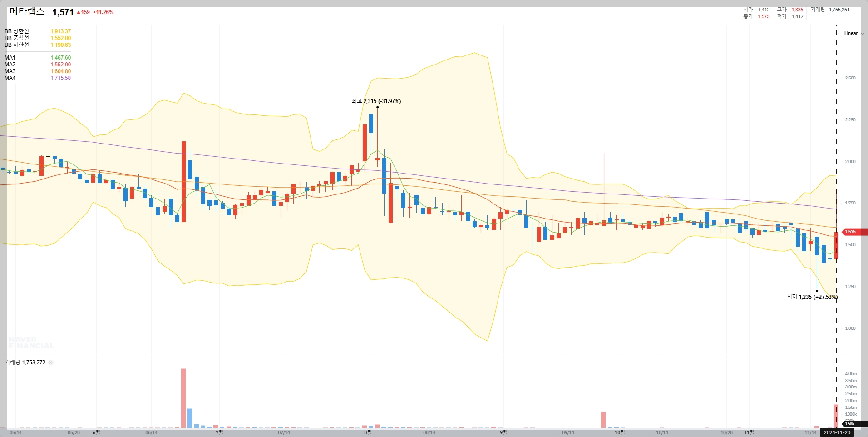Remove the 거래량 volume indicator with its x icon
868x437 pixels.
point(51,363)
